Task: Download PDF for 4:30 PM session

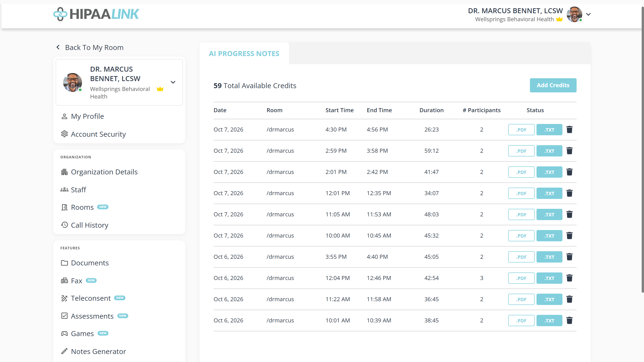Action: (521, 129)
